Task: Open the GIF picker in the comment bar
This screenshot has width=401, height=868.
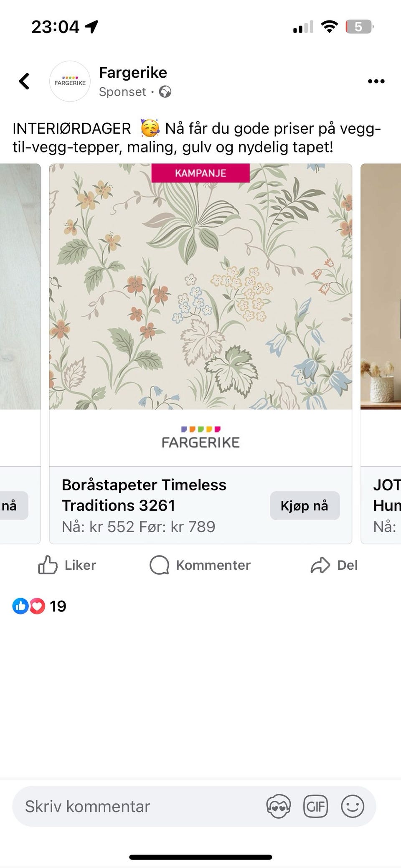Action: (316, 805)
